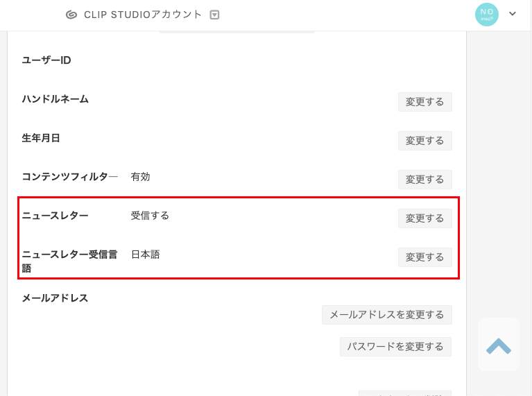Click パスワードを変更する button
532x396 pixels.
[x=395, y=347]
